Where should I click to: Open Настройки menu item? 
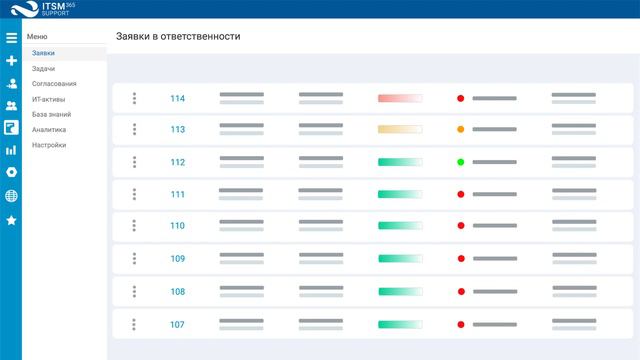point(49,145)
